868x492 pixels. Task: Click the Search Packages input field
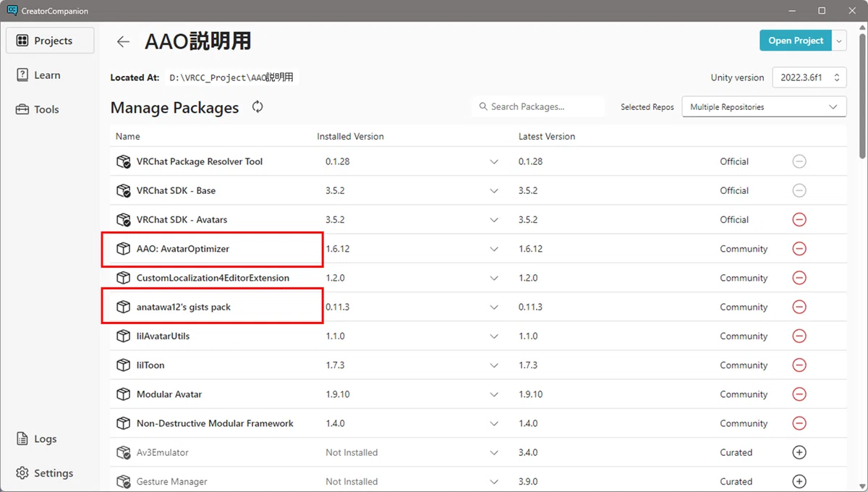pyautogui.click(x=537, y=106)
